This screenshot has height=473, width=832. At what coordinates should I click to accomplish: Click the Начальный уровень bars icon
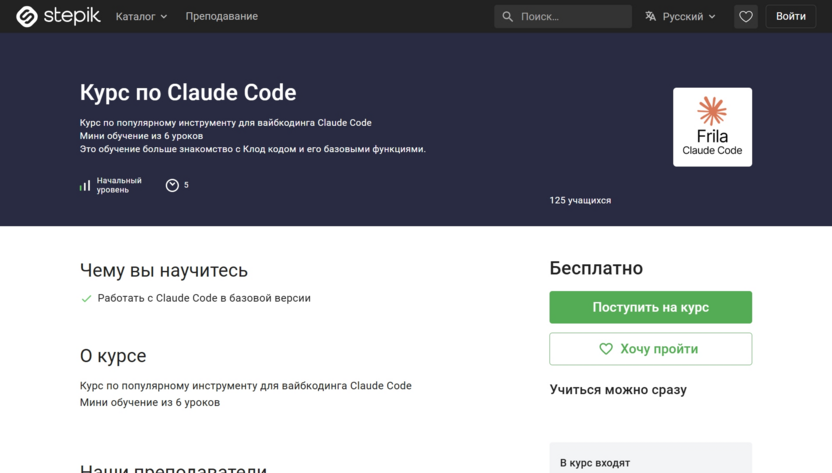(x=85, y=185)
